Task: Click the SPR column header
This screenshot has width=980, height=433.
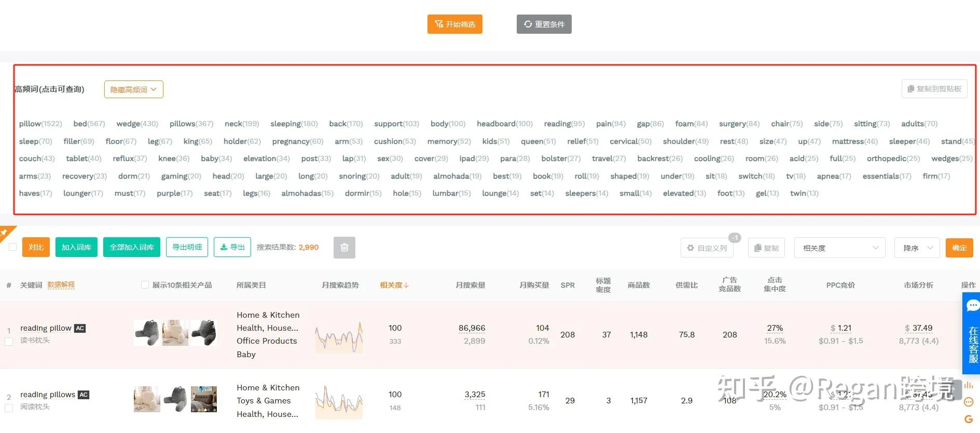Action: pos(568,285)
